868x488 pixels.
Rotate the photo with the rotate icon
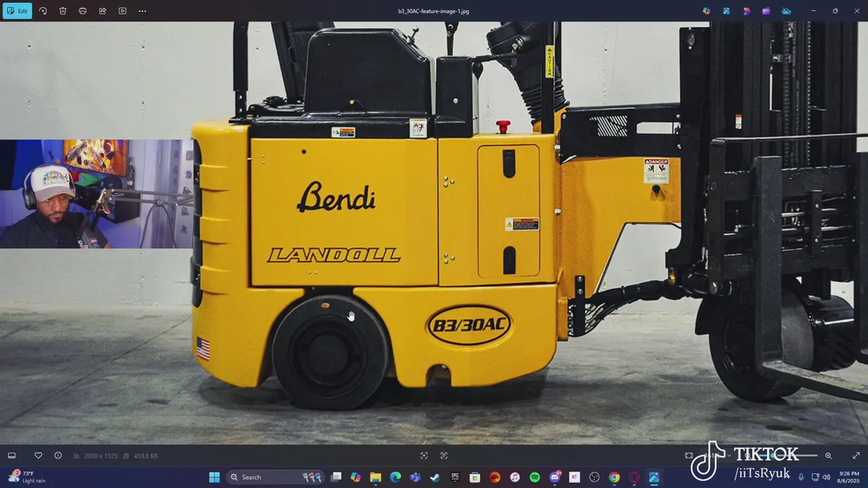tap(43, 11)
